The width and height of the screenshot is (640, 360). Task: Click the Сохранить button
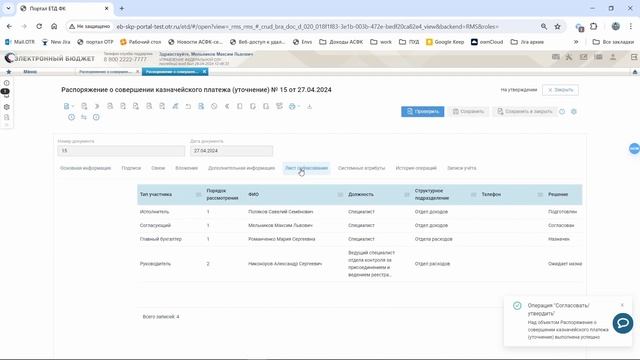[x=468, y=111]
